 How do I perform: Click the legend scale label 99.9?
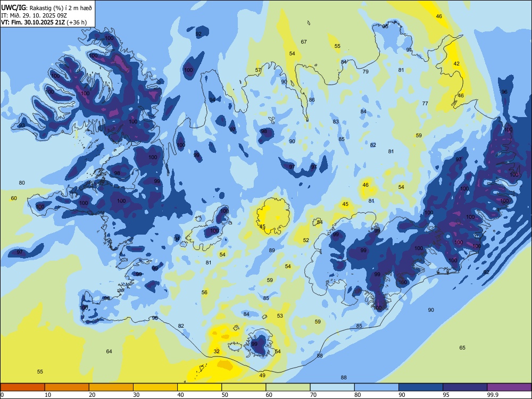(x=492, y=395)
